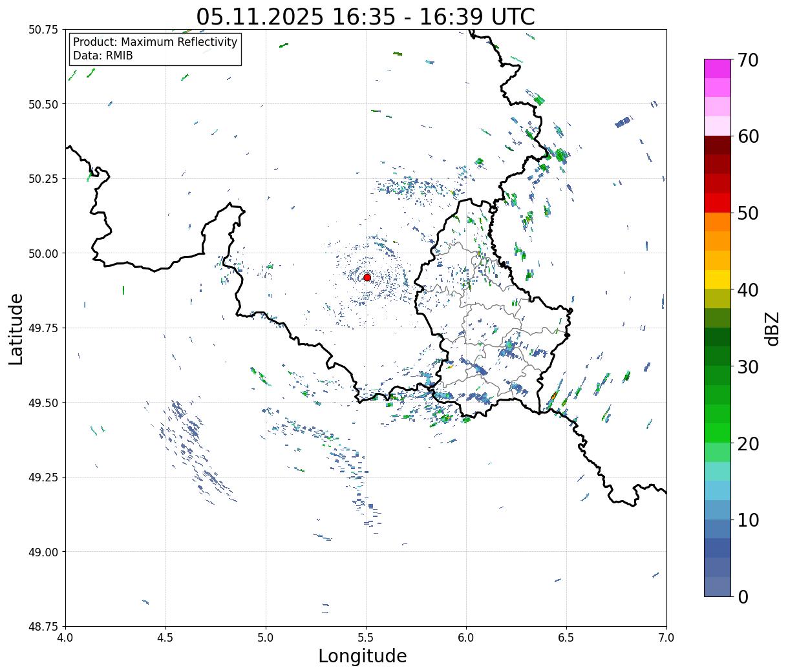This screenshot has height=672, width=788.
Task: Select the dark maroon swatch just below 60 dBZ
Action: click(717, 145)
